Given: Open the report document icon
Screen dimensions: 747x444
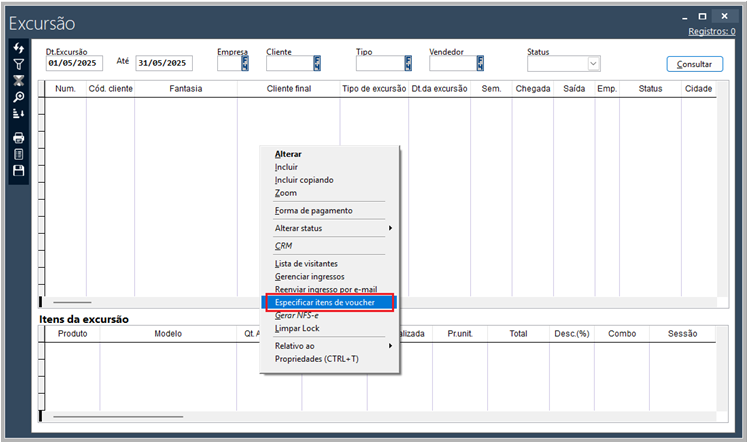Looking at the screenshot, I should click(x=18, y=154).
